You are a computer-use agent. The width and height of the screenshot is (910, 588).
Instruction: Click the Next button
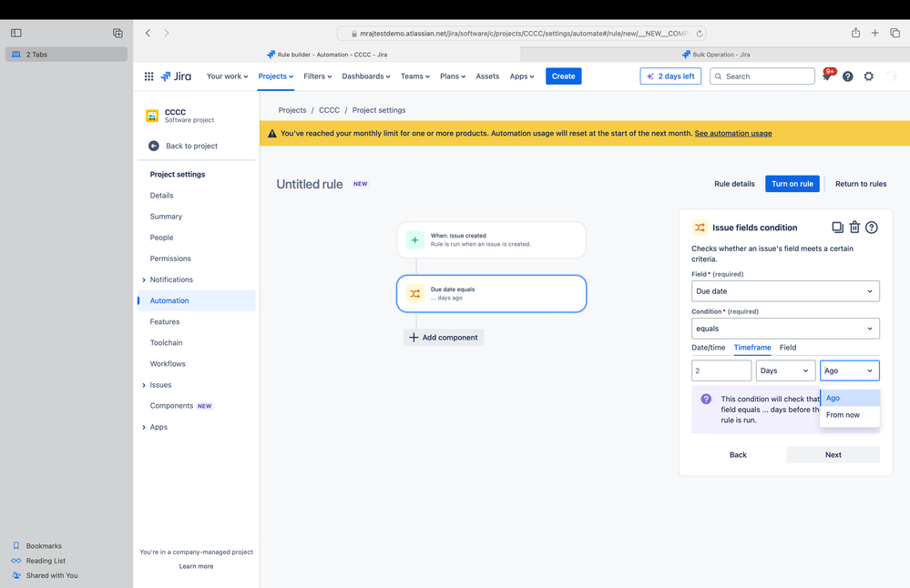(x=833, y=454)
